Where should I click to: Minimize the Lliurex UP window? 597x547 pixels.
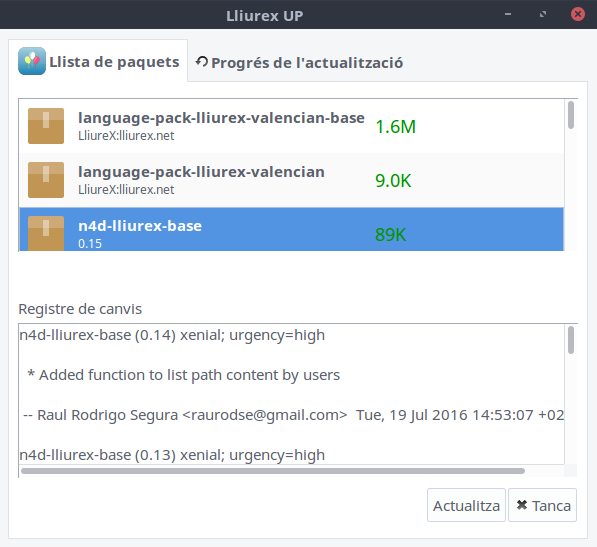point(508,14)
